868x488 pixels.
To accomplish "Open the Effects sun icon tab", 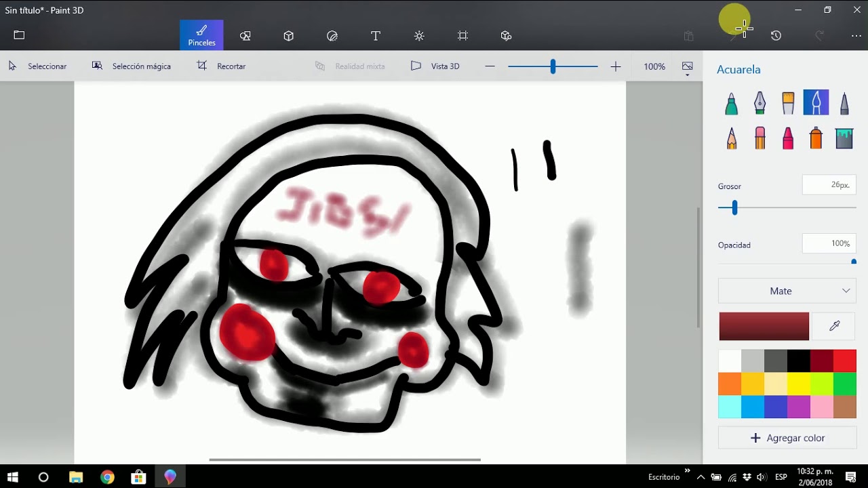I will pos(419,36).
